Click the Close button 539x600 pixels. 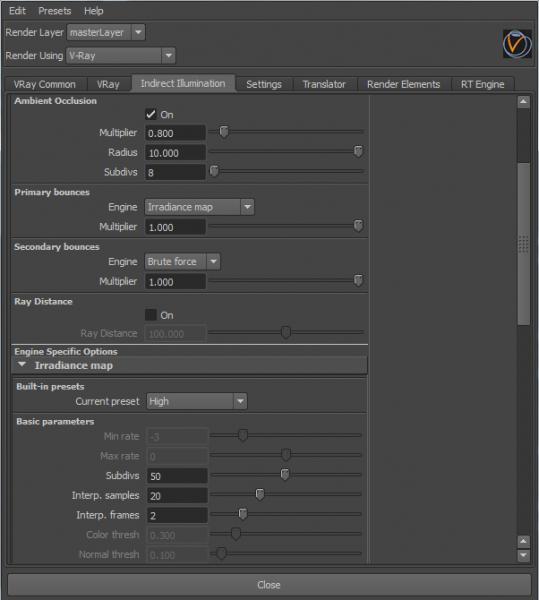(x=269, y=585)
